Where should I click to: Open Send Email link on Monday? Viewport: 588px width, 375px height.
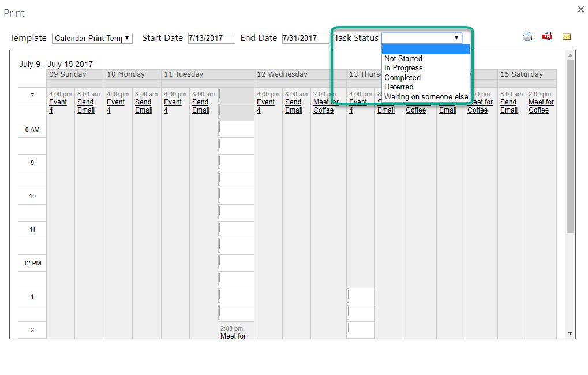click(x=144, y=106)
